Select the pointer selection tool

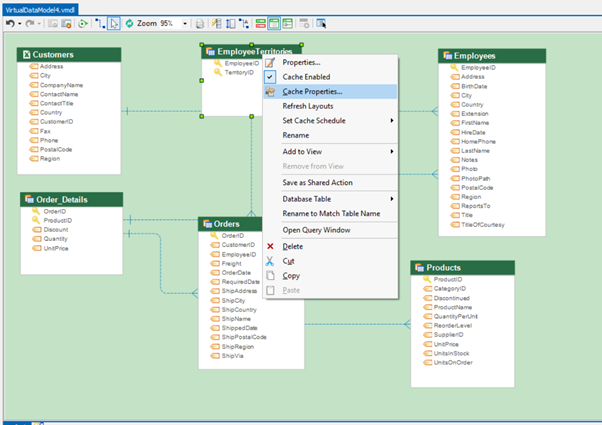click(114, 22)
